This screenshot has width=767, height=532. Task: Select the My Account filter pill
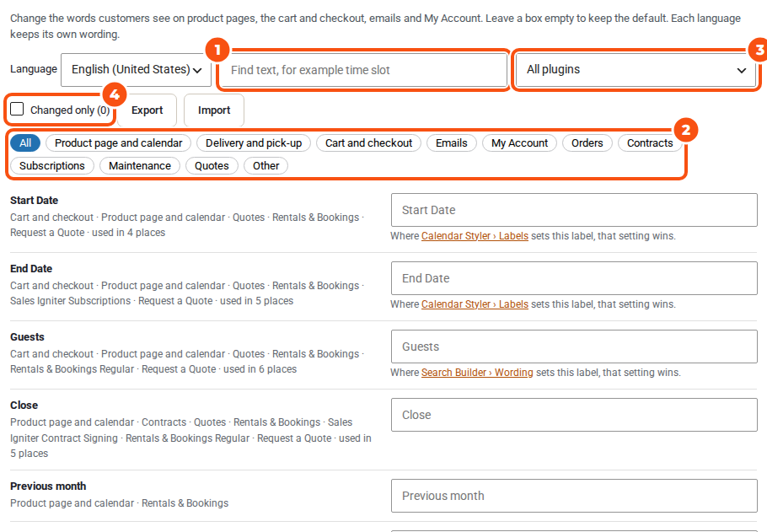tap(519, 143)
